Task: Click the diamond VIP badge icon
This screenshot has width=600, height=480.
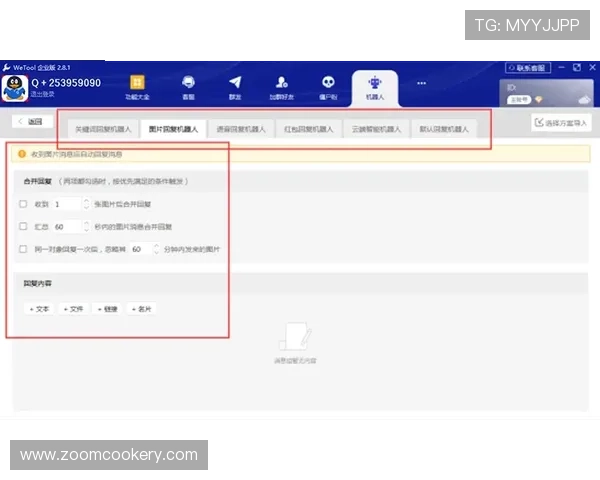Action: (539, 100)
